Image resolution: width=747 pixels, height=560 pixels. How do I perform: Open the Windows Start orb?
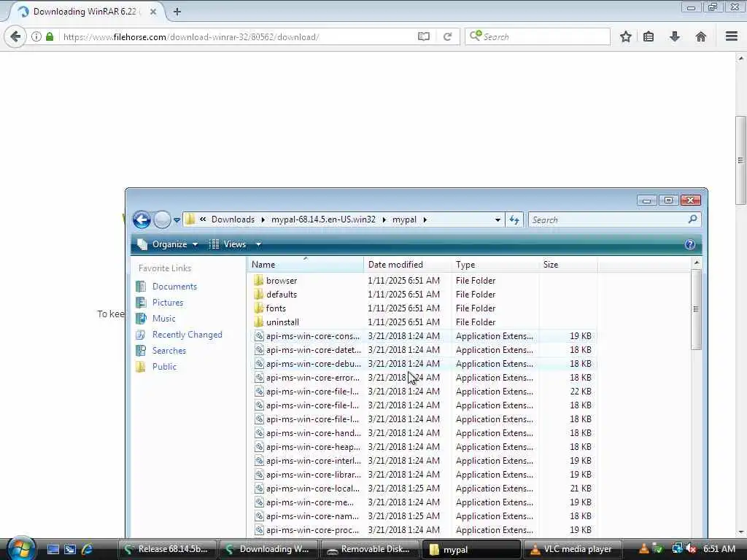pyautogui.click(x=20, y=548)
